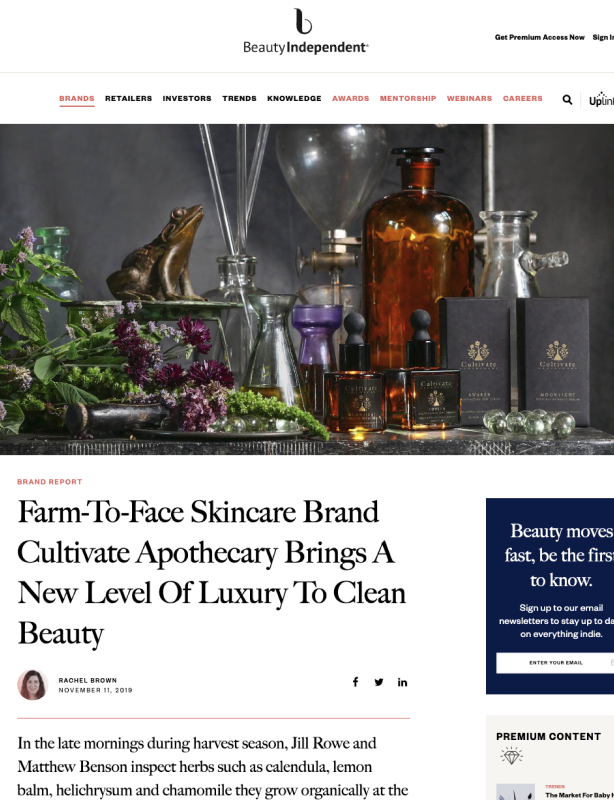This screenshot has width=614, height=800.
Task: Go to Webinars page
Action: [470, 98]
